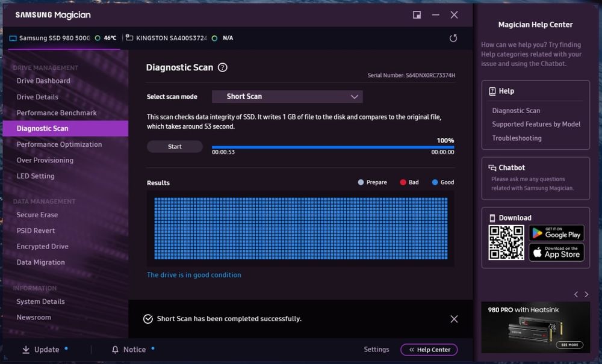Image resolution: width=602 pixels, height=364 pixels.
Task: Click the serial number S64DNX0RC73374H text
Action: point(430,75)
